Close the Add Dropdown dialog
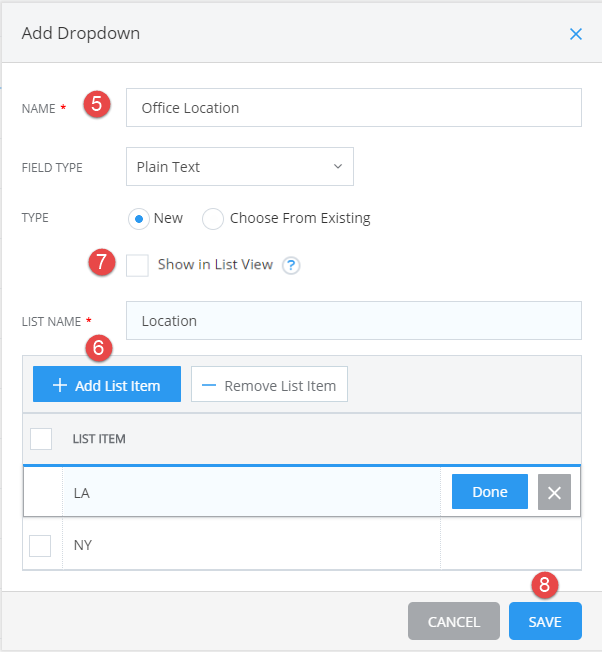The width and height of the screenshot is (602, 652). (x=575, y=34)
